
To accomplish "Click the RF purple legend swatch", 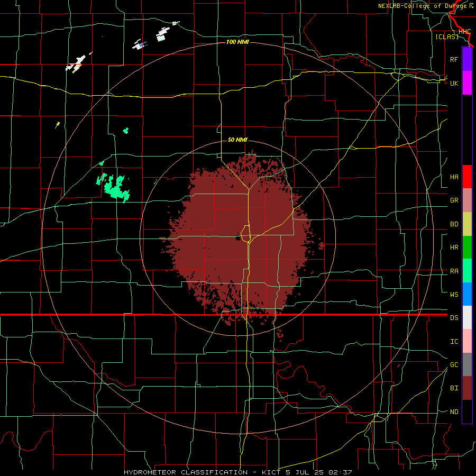I will [x=467, y=59].
